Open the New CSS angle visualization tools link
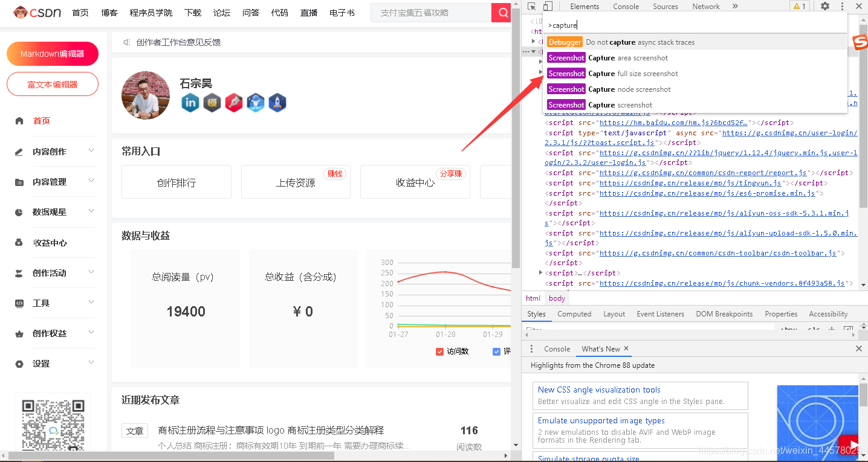The height and width of the screenshot is (462, 868). tap(599, 390)
